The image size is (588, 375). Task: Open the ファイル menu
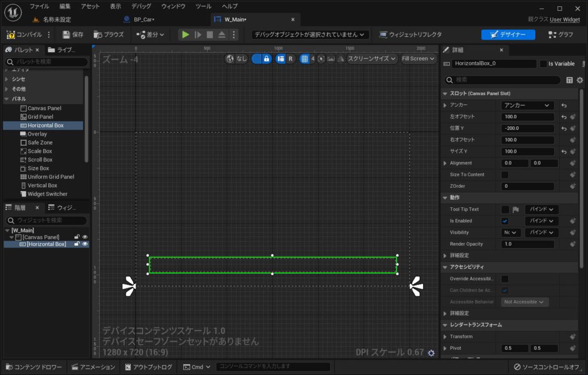coord(40,6)
